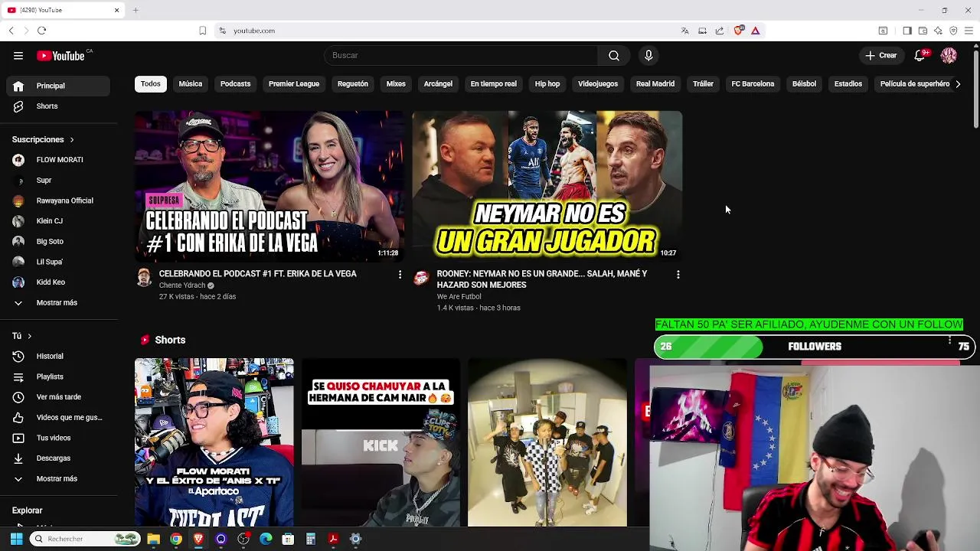Share this page icon
The width and height of the screenshot is (980, 551).
(x=720, y=31)
